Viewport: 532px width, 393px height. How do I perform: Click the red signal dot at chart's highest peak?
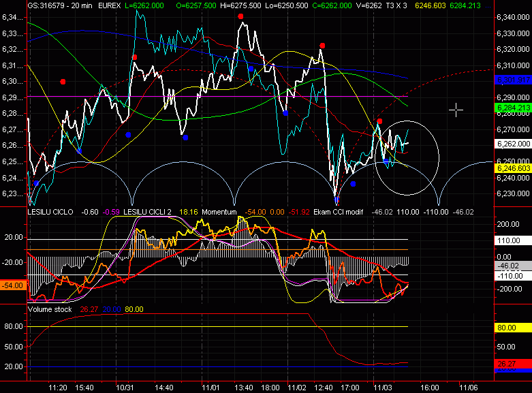point(241,16)
